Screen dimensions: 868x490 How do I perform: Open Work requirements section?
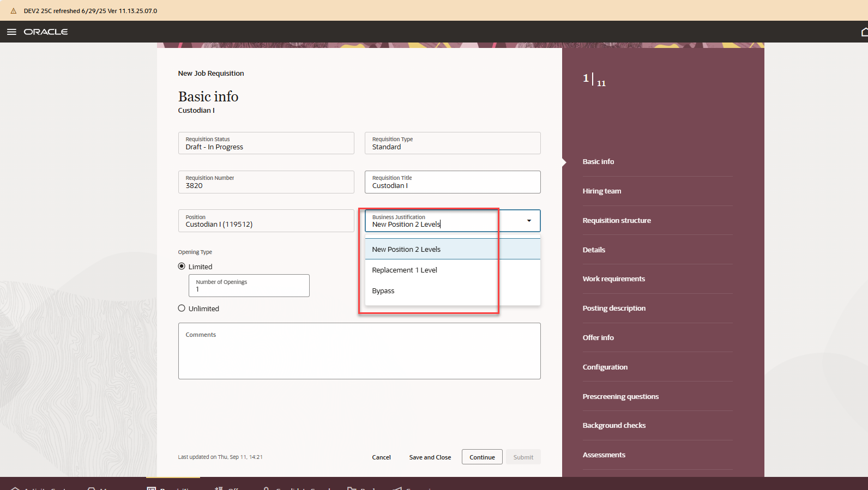coord(613,279)
